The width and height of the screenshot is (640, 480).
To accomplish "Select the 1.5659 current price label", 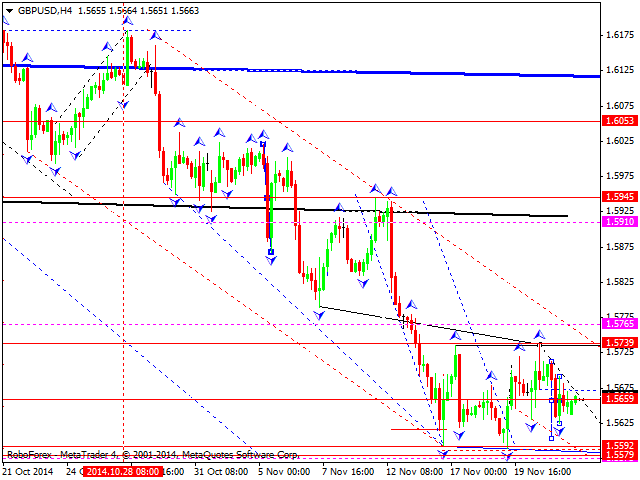I will tap(620, 399).
